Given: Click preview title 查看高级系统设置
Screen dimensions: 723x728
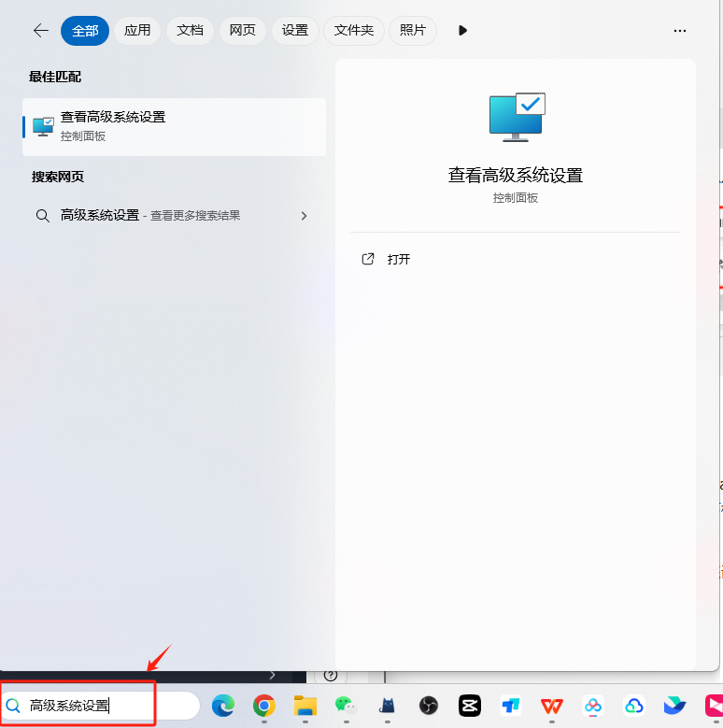Looking at the screenshot, I should point(516,176).
